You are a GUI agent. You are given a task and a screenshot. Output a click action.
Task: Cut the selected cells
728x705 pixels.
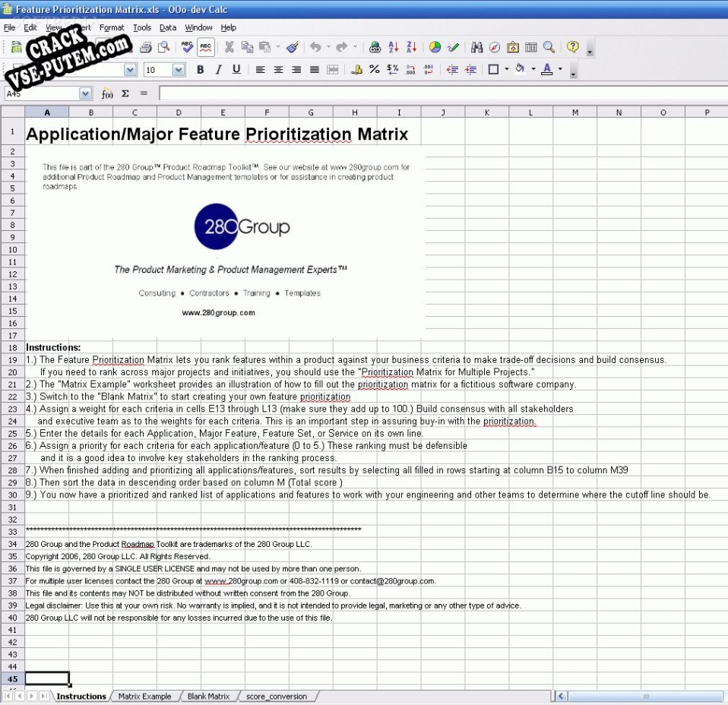click(x=229, y=47)
